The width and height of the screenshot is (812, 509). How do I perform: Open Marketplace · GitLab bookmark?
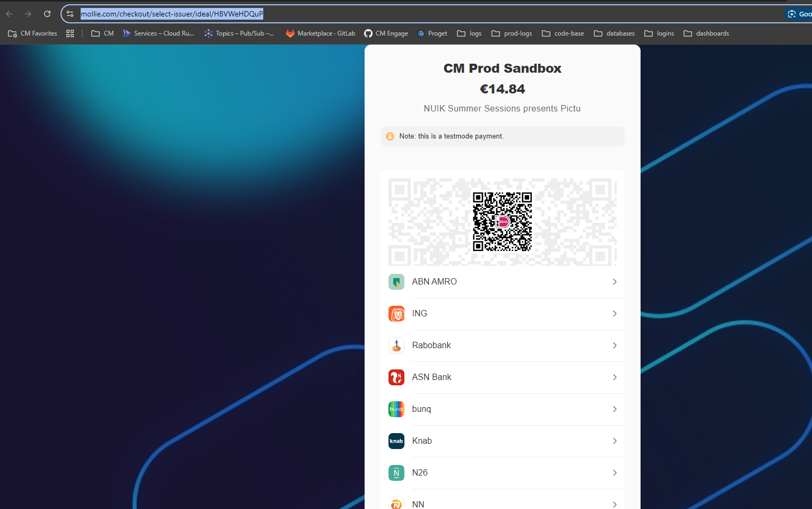tap(321, 33)
